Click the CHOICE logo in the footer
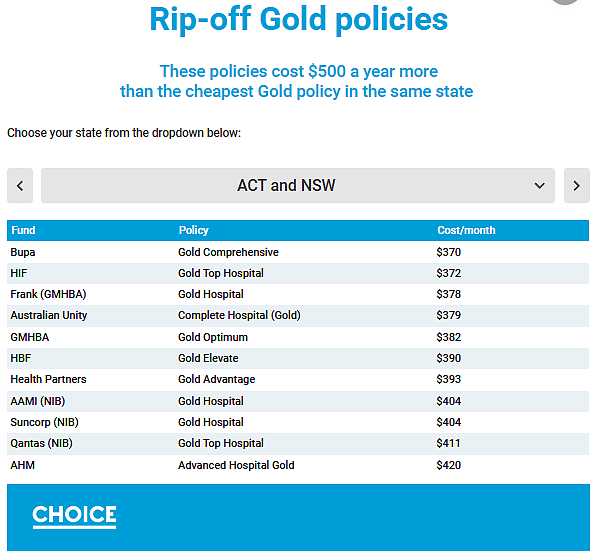The height and width of the screenshot is (551, 600). (x=74, y=516)
